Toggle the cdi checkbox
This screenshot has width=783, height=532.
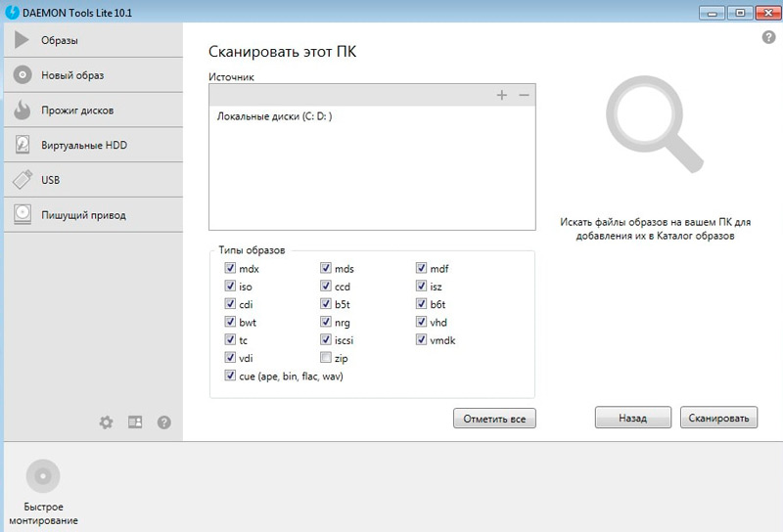pos(230,304)
